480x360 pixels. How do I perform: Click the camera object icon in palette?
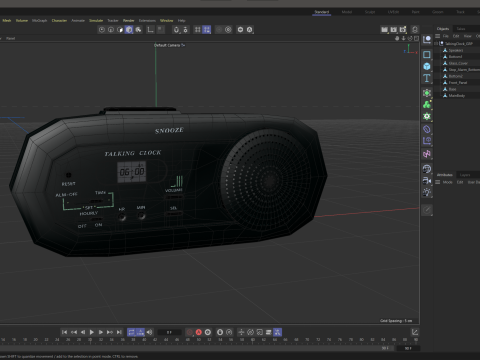(427, 181)
